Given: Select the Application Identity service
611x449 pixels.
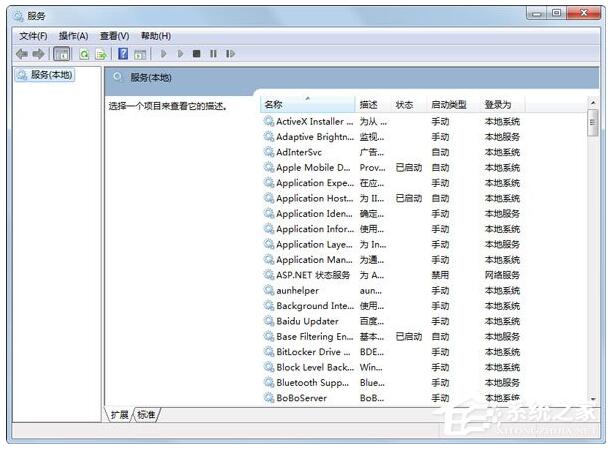Looking at the screenshot, I should tap(392, 214).
